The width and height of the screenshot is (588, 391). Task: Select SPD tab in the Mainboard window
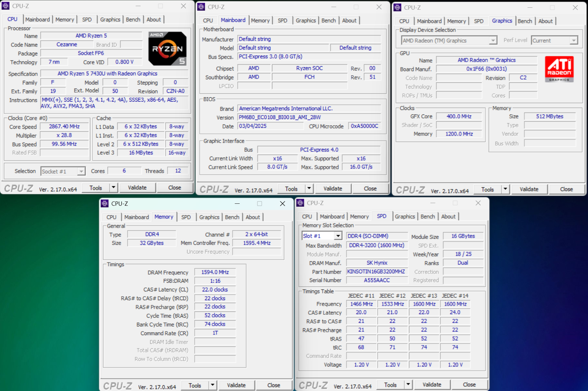coord(282,21)
